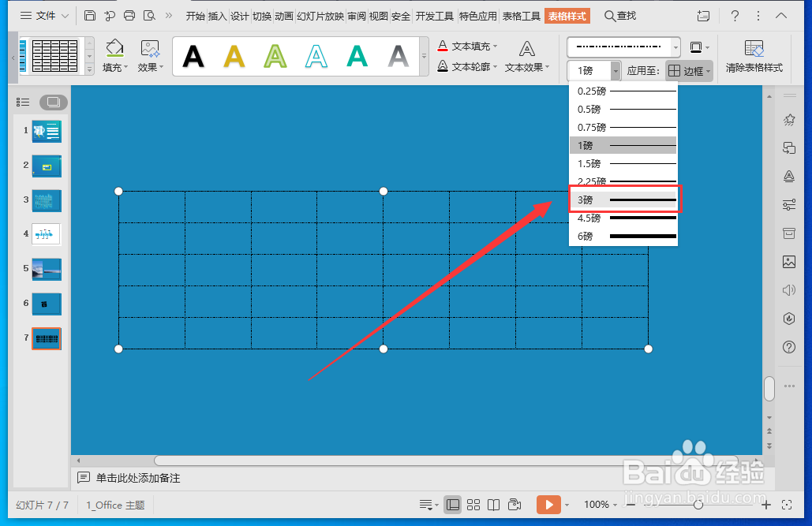This screenshot has width=812, height=526.
Task: Click the fit-to-window icon
Action: (x=787, y=504)
